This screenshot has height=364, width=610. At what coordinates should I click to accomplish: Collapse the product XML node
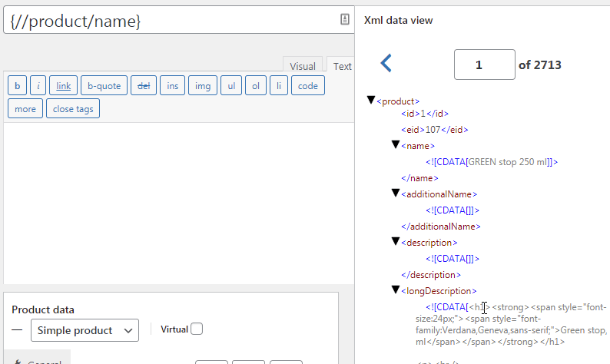pyautogui.click(x=371, y=101)
